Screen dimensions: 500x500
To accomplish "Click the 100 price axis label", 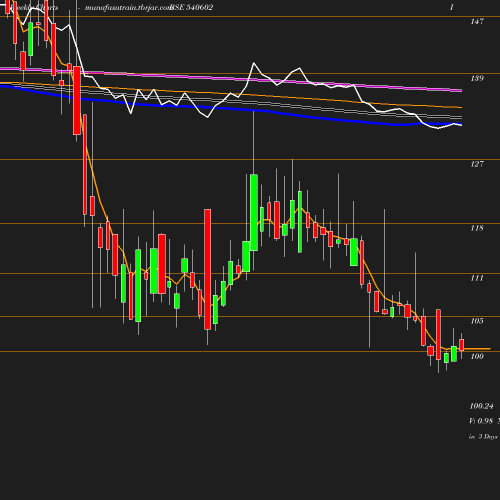I will [x=477, y=356].
